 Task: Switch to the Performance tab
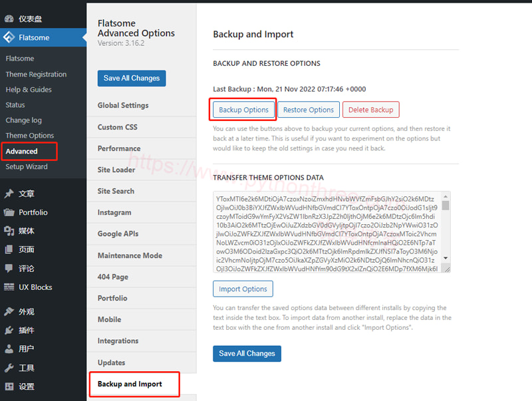pos(142,148)
